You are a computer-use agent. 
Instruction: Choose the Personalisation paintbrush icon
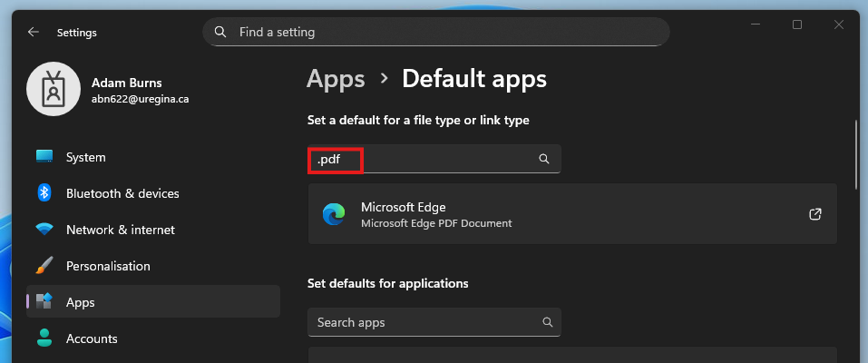click(x=44, y=266)
